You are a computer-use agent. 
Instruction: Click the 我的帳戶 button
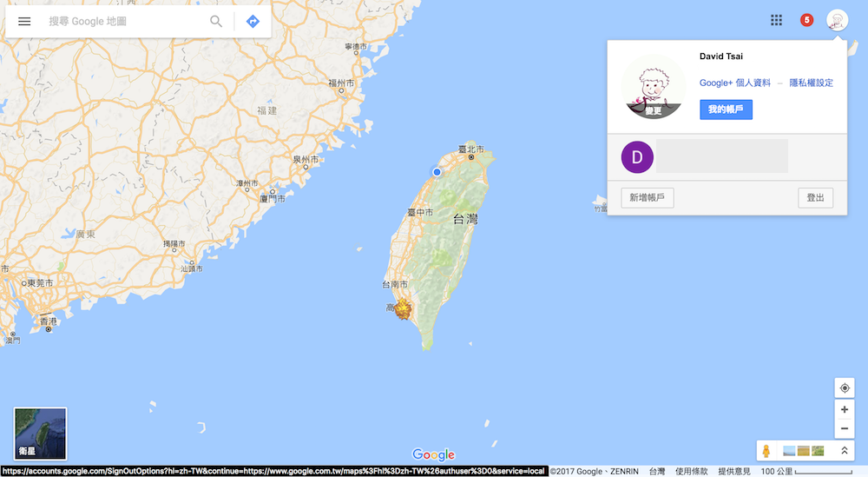click(726, 109)
